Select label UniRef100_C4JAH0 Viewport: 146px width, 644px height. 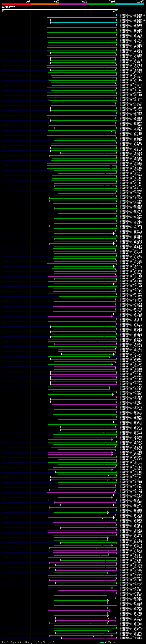[x=131, y=143]
